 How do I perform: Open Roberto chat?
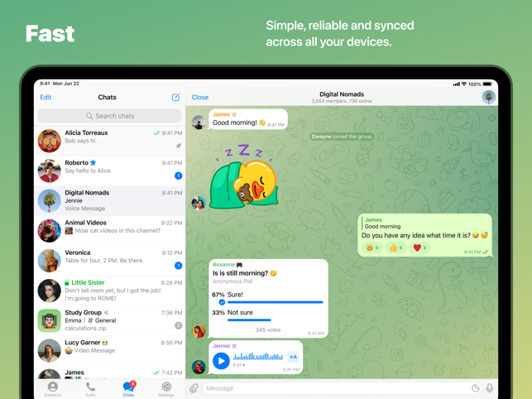click(x=109, y=171)
